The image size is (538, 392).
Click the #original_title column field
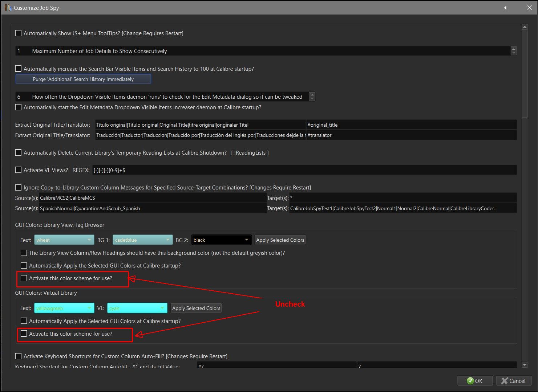pyautogui.click(x=412, y=125)
